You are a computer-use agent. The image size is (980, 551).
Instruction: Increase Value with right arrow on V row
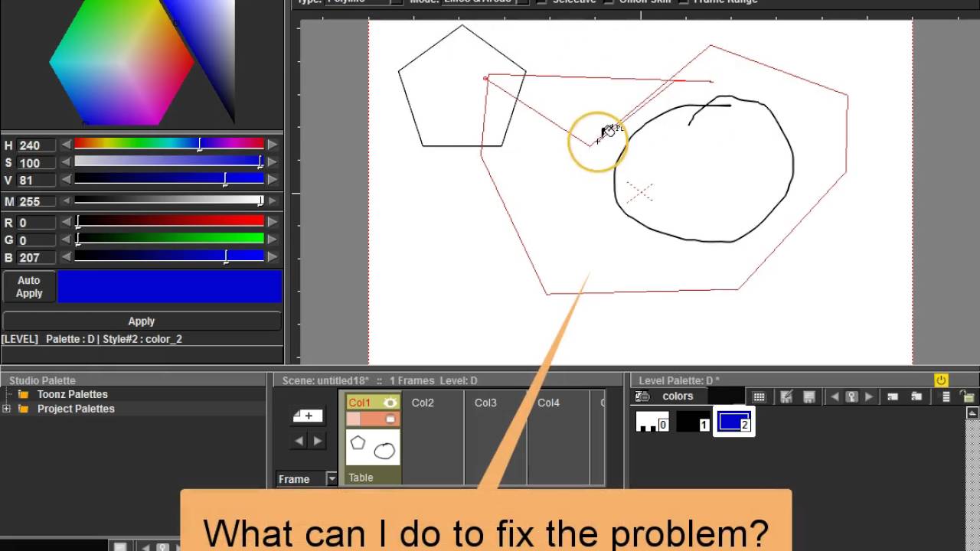click(272, 180)
